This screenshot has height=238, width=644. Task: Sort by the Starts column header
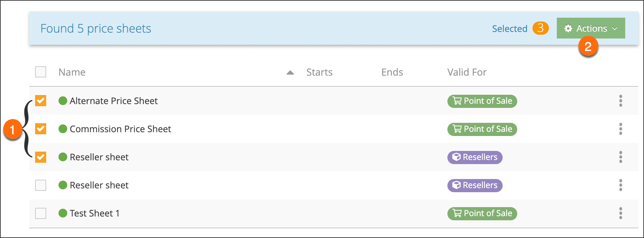[319, 72]
